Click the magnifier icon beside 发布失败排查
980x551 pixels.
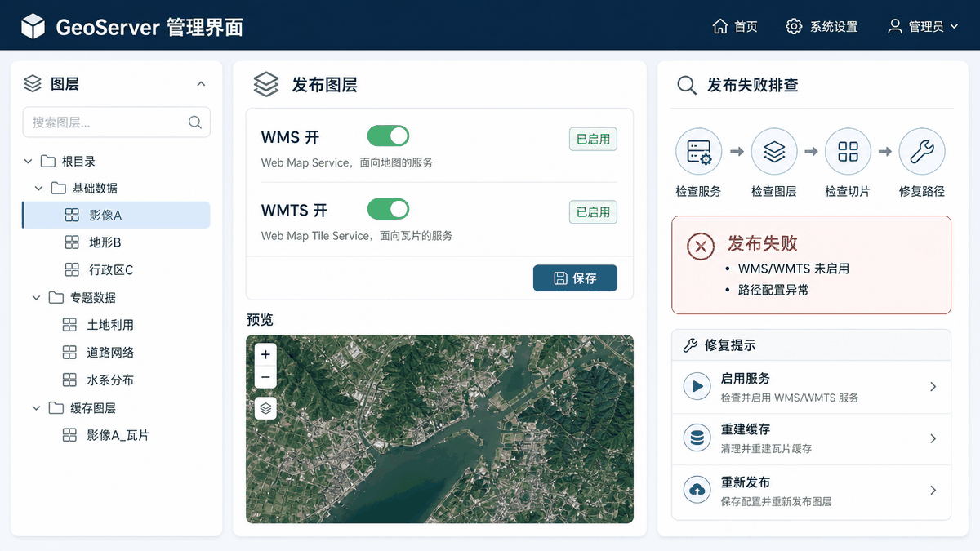[687, 85]
